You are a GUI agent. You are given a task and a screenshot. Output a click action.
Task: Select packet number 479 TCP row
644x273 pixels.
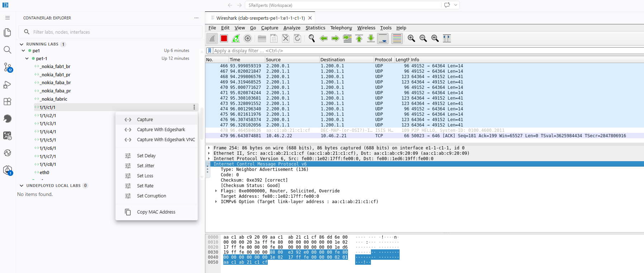click(x=424, y=136)
